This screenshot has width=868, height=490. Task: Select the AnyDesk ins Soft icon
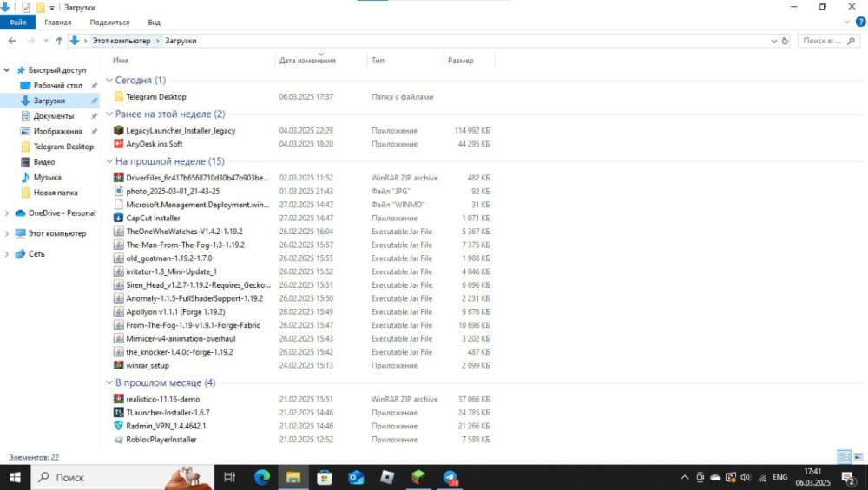[118, 144]
